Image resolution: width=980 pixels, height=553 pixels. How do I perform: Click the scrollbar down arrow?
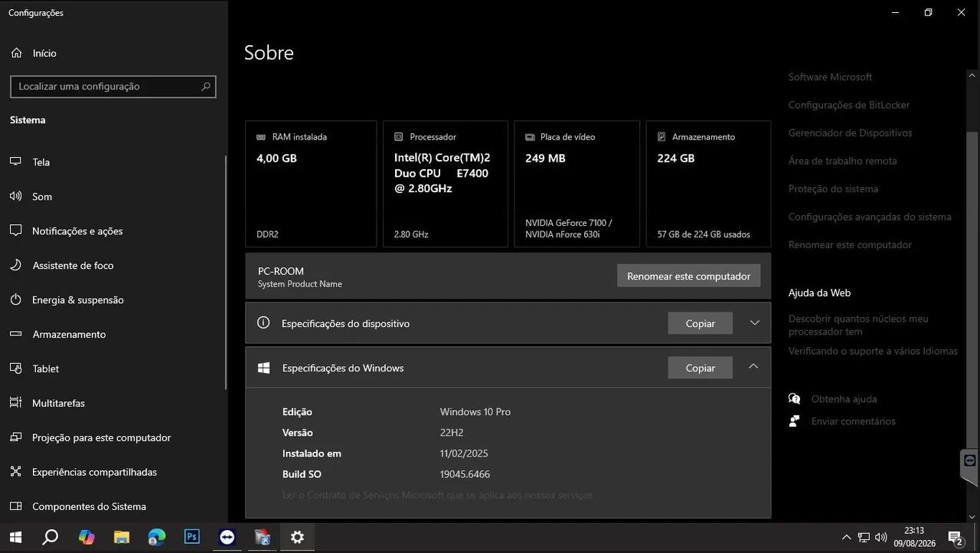point(973,517)
